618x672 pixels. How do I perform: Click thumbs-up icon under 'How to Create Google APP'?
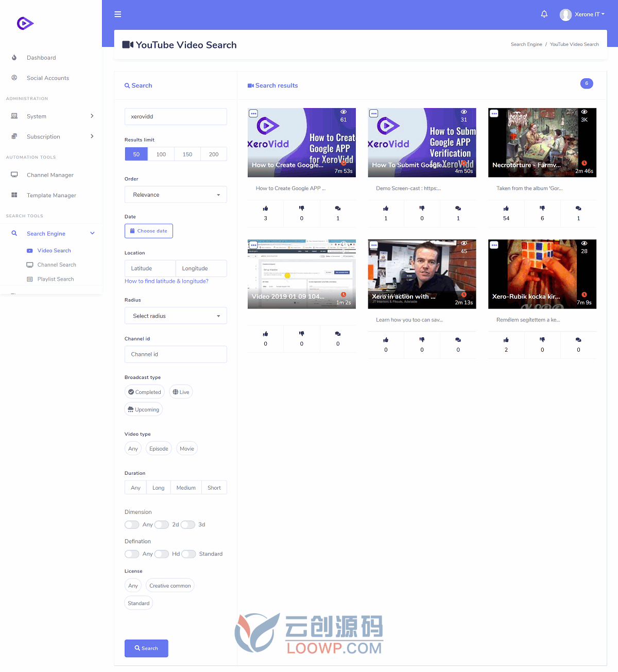point(266,208)
